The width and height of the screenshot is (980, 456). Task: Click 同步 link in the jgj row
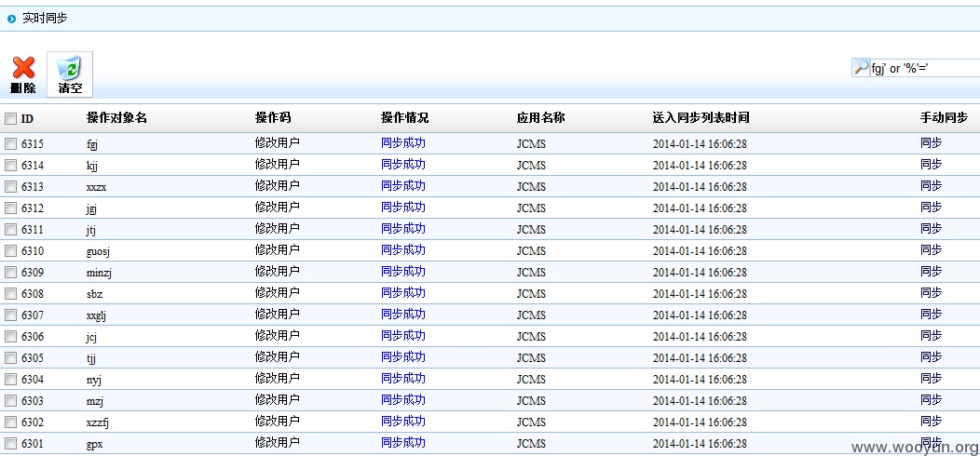point(931,207)
